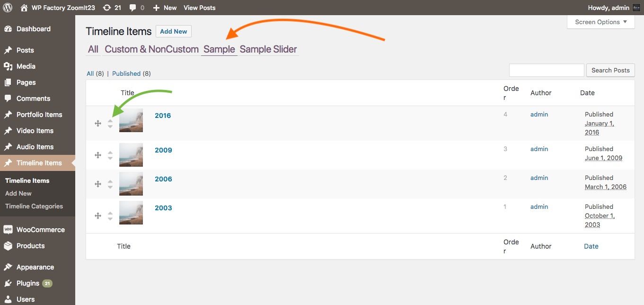Viewport: 644px width, 305px height.
Task: Click the Media icon in sidebar
Action: click(8, 66)
